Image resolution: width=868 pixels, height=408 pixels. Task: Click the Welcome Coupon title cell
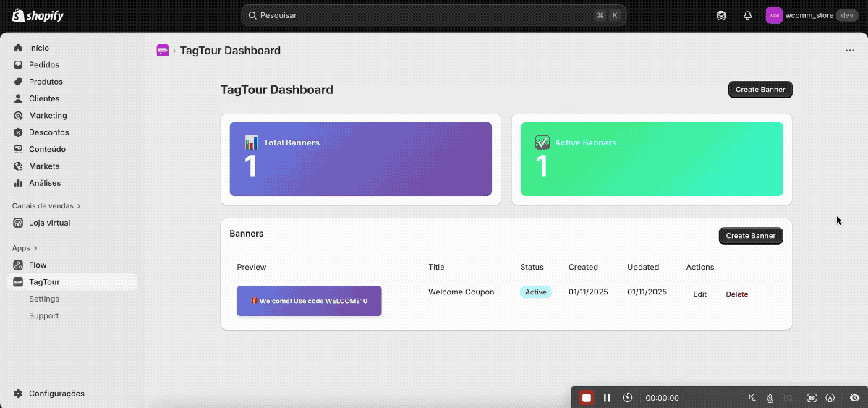[x=461, y=292]
